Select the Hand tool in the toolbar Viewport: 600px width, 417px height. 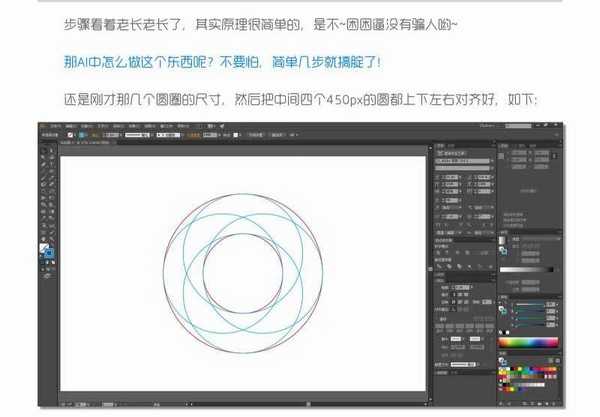(x=43, y=238)
